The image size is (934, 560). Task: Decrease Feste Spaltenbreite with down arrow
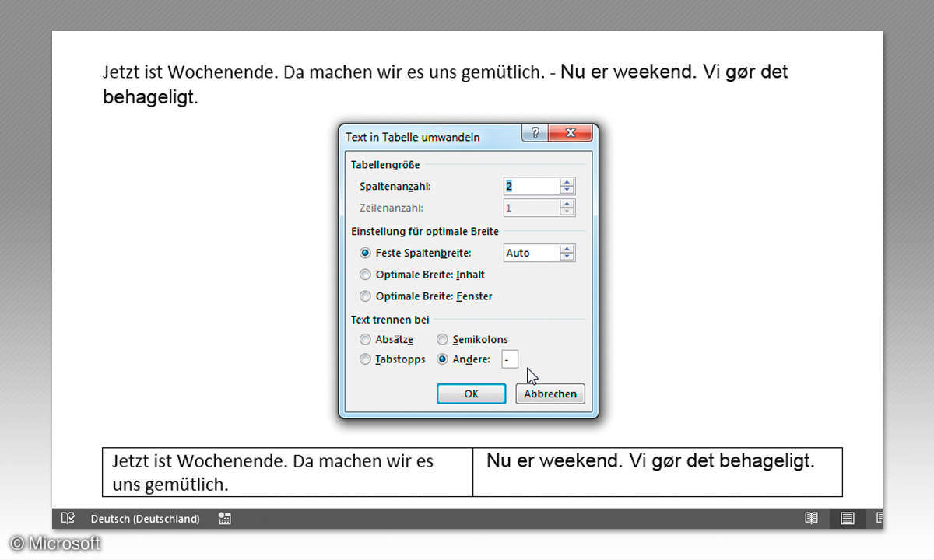567,257
